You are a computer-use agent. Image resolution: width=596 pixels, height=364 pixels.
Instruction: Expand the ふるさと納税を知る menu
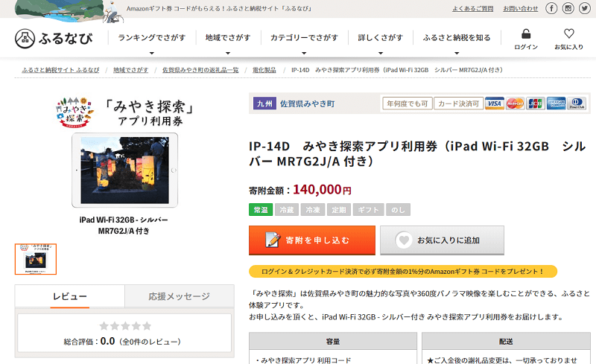click(457, 39)
